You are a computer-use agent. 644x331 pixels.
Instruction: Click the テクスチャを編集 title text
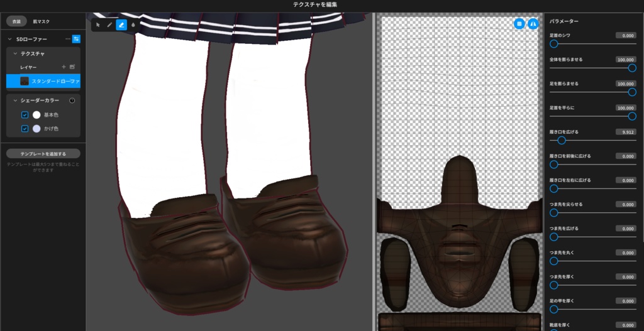(315, 4)
